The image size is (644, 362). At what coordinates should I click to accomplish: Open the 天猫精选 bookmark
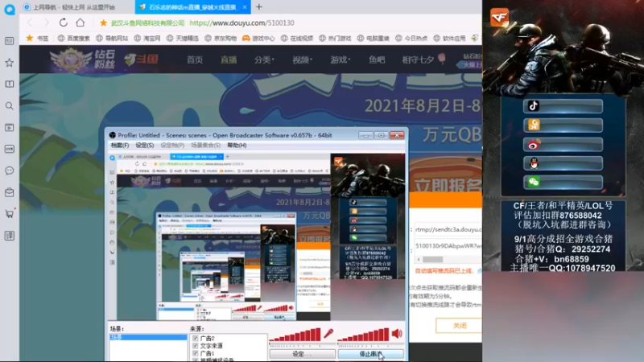pyautogui.click(x=183, y=38)
